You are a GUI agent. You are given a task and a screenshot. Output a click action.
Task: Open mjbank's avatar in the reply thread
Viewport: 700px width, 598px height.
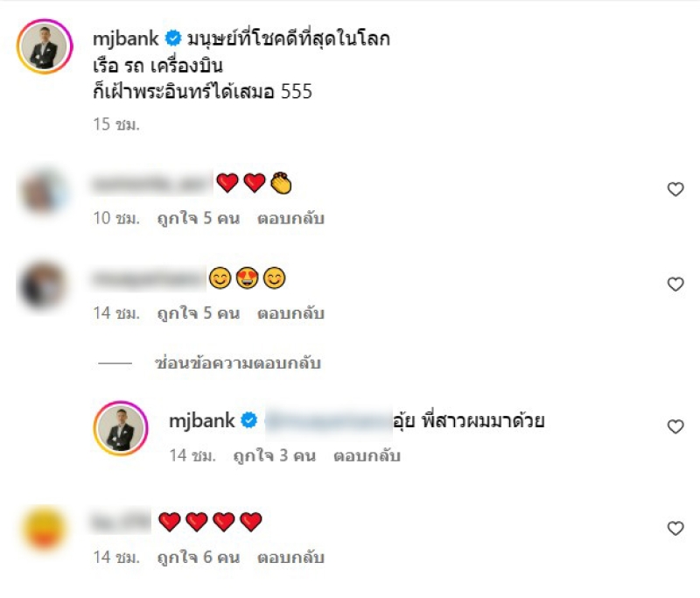[121, 428]
